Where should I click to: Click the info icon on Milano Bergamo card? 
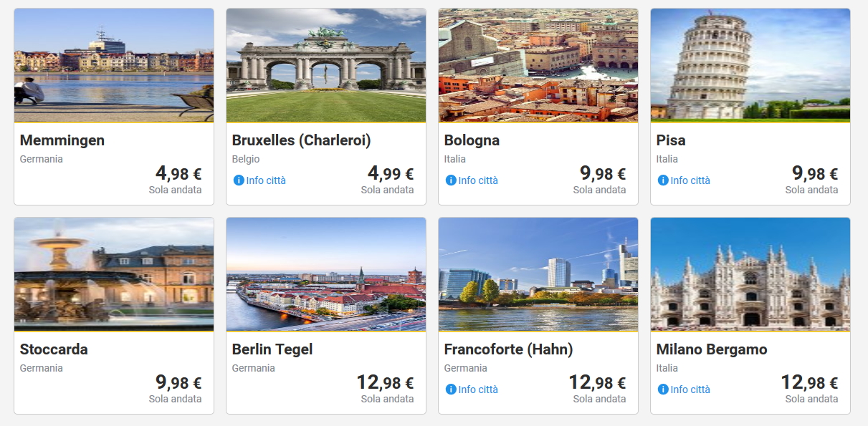[x=663, y=389]
